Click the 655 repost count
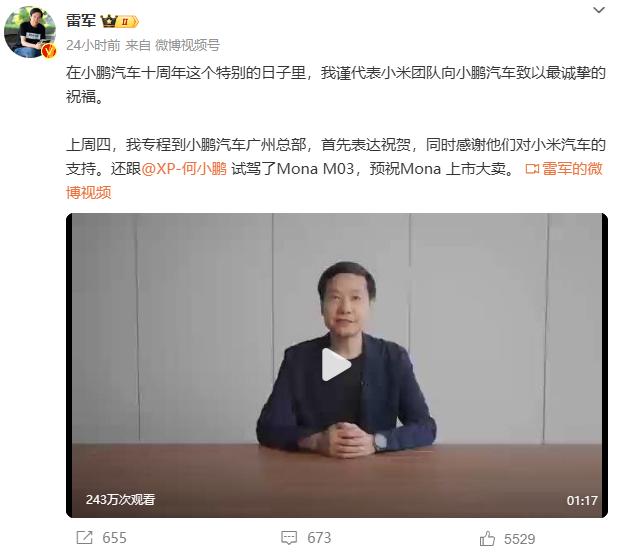621x552 pixels. (114, 538)
